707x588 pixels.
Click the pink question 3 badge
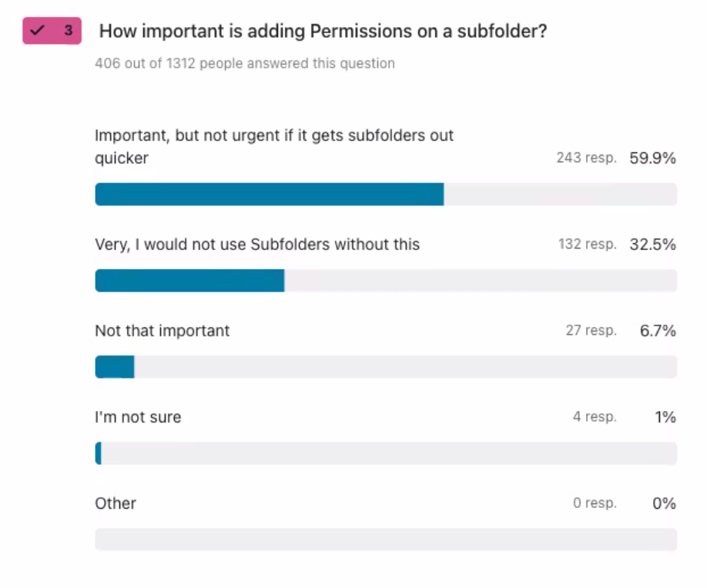(x=52, y=31)
